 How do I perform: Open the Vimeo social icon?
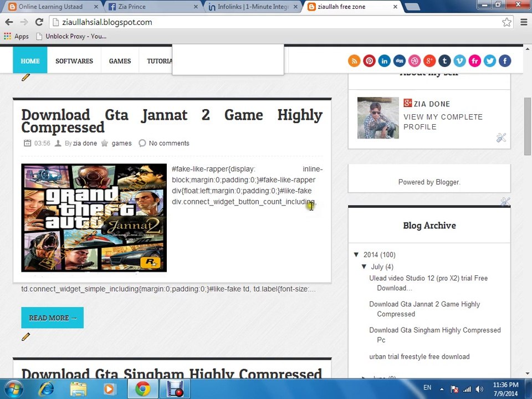(459, 61)
